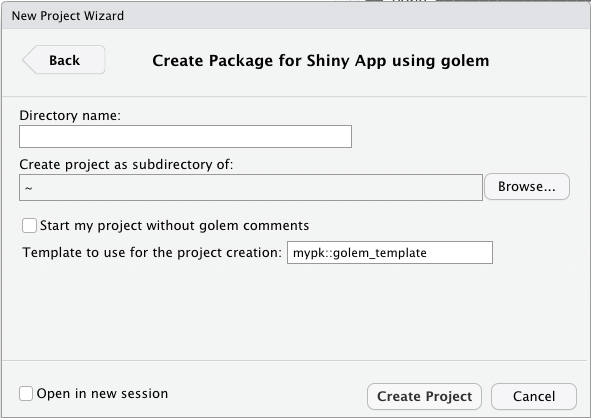Screen dimensions: 591x418
Task: Click the Create Project button
Action: pos(424,397)
